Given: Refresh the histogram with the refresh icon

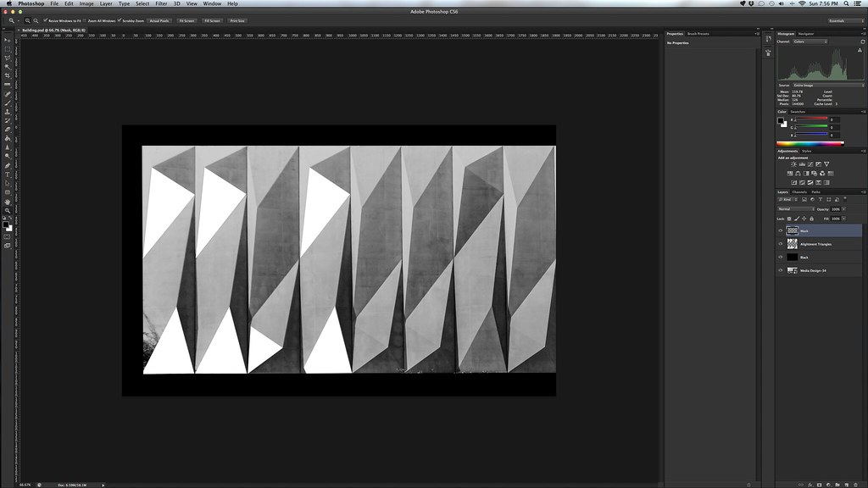Looking at the screenshot, I should [x=862, y=42].
